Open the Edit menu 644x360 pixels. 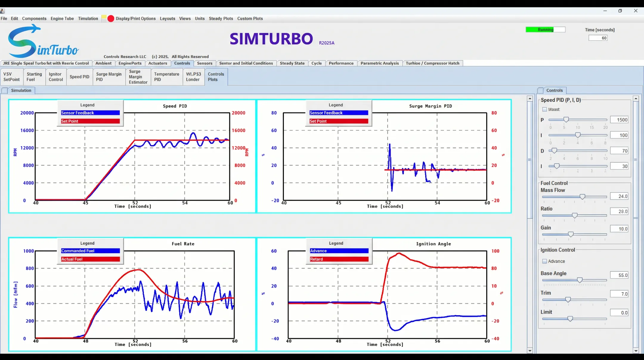click(14, 19)
